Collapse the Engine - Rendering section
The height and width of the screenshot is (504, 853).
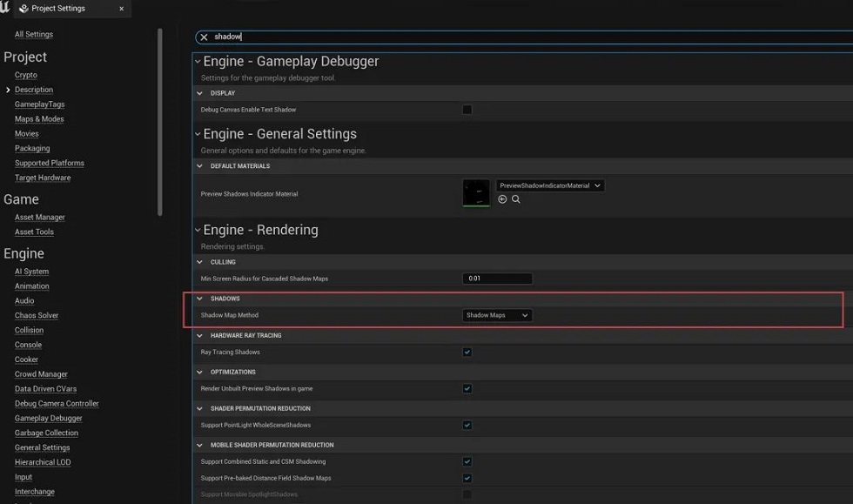198,231
